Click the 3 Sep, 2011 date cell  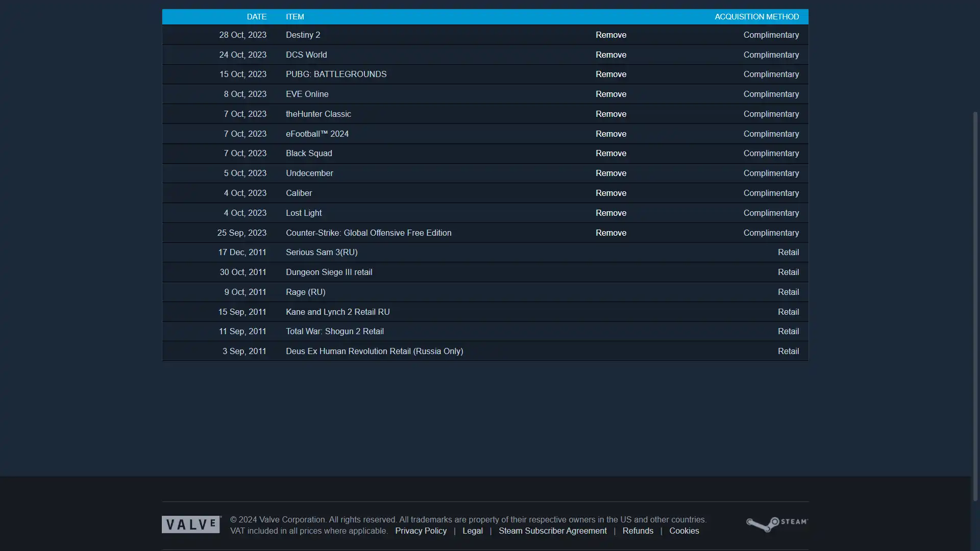[244, 351]
